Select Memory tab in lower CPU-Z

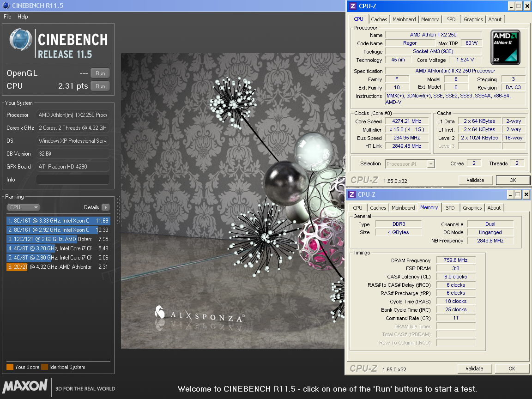pyautogui.click(x=429, y=207)
